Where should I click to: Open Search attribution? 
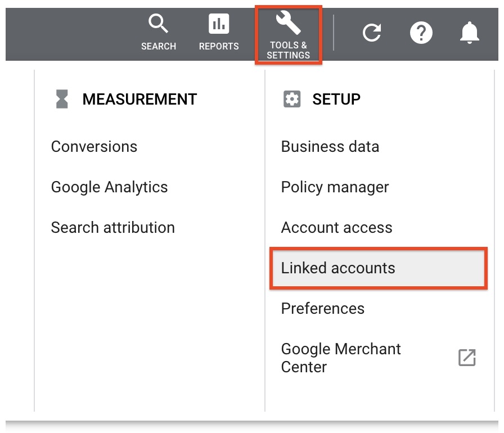click(113, 227)
